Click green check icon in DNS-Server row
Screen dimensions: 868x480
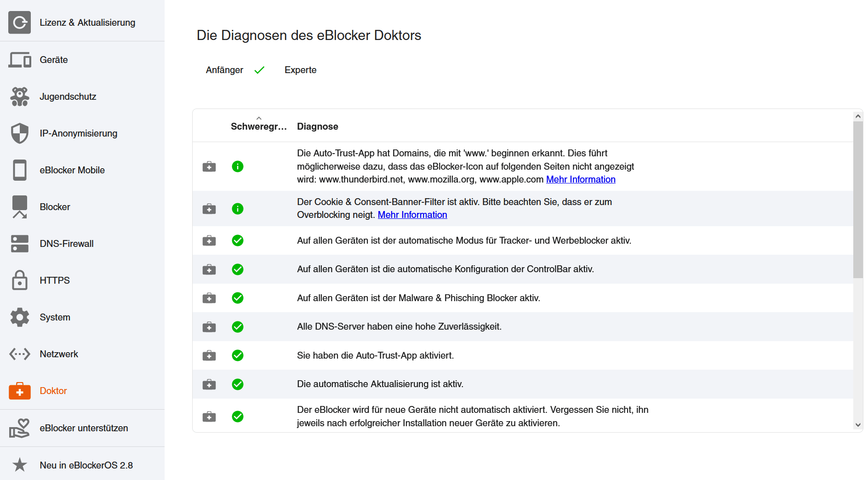pos(238,327)
